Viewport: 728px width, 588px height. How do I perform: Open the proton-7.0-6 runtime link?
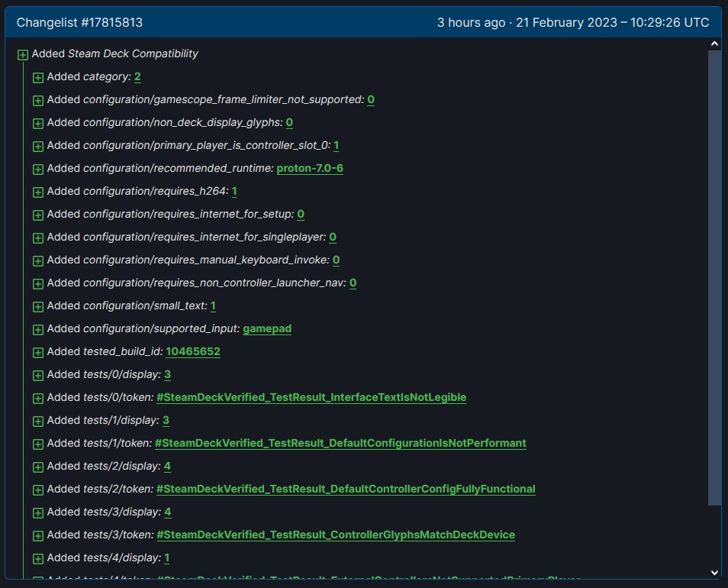[x=310, y=168]
